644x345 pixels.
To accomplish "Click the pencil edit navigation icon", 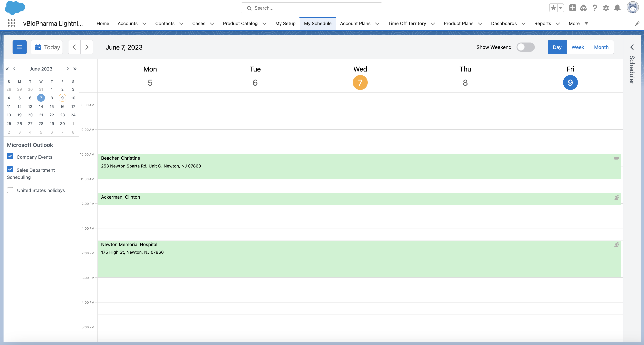I will click(637, 24).
